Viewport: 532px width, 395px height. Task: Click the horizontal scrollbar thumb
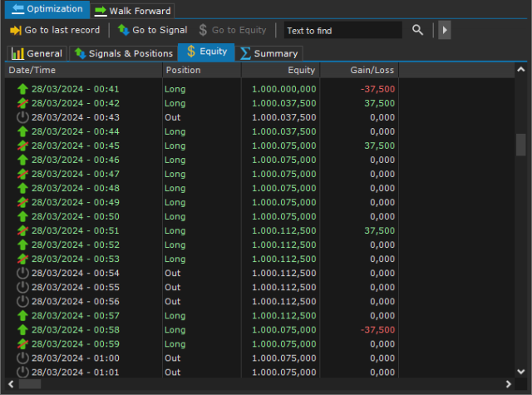(30, 384)
